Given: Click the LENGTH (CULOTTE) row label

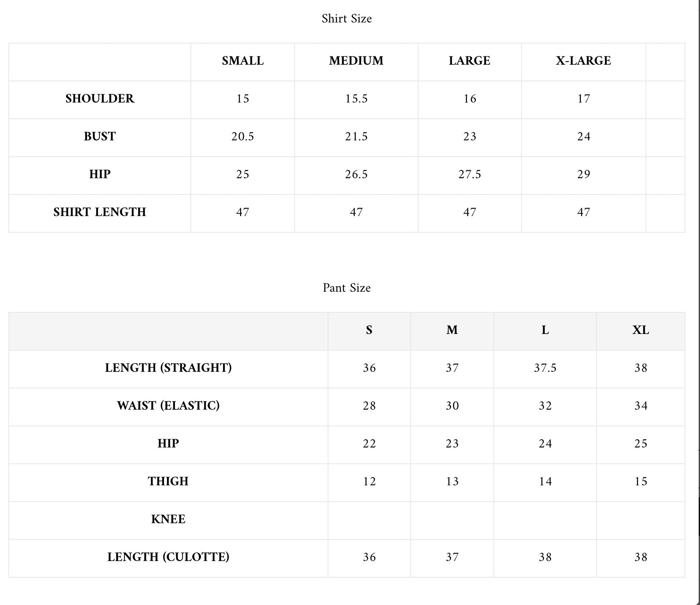Looking at the screenshot, I should pos(168,557).
